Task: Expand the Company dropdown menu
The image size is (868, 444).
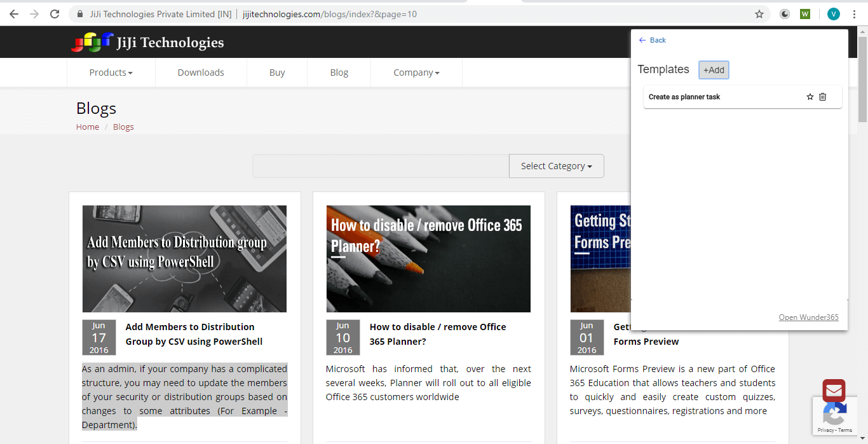Action: [416, 73]
